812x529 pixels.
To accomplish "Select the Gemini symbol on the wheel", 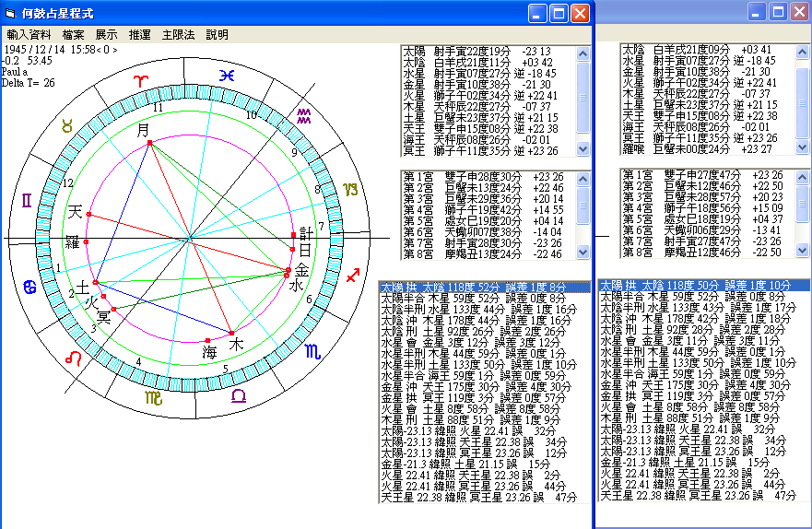I will (28, 199).
